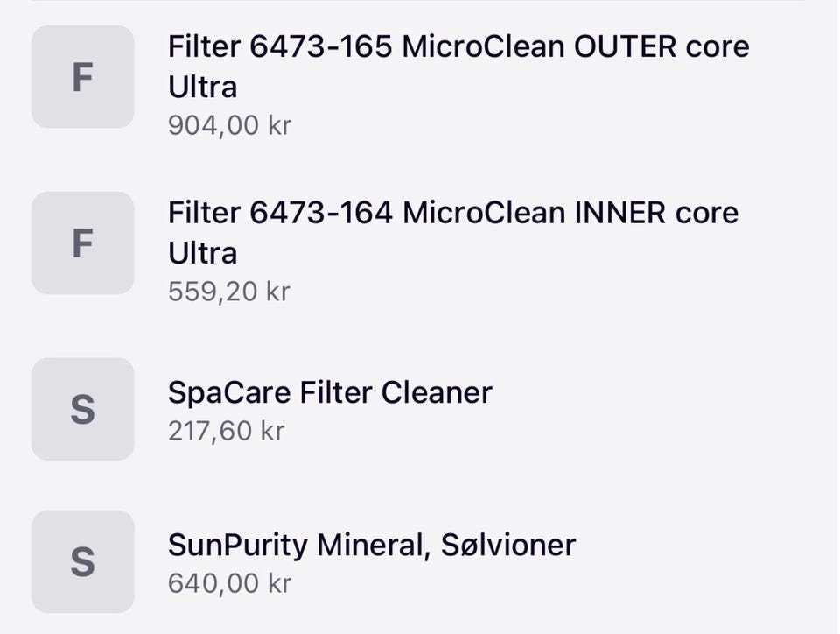The height and width of the screenshot is (634, 840).
Task: Tap the S icon for SpaCare Filter Cleaner
Action: 83,409
